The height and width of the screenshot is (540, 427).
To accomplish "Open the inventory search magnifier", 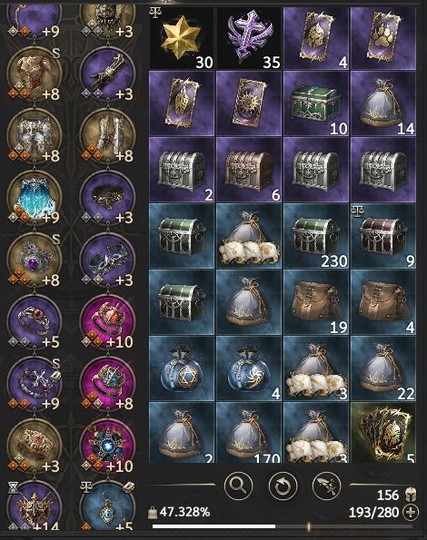I will pyautogui.click(x=238, y=486).
